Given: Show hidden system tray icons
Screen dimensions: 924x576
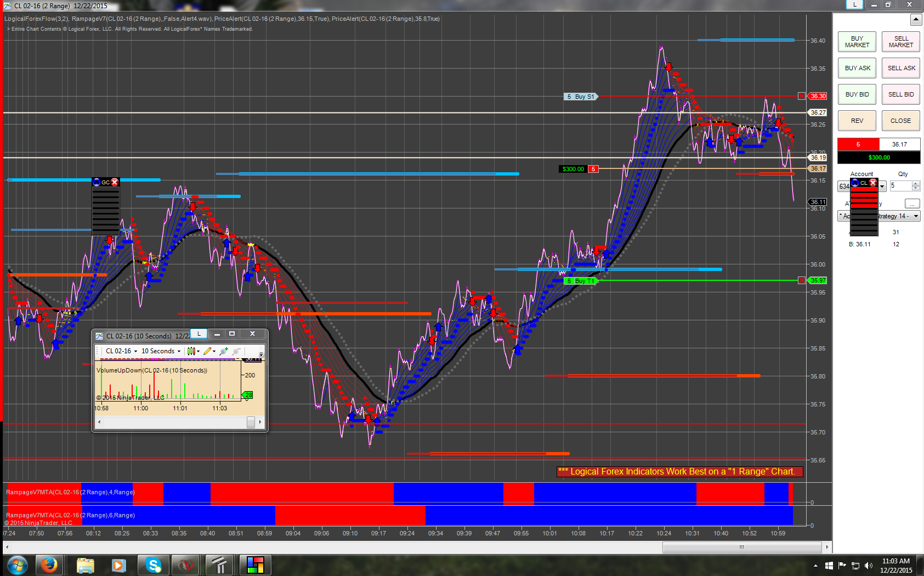Looking at the screenshot, I should coord(815,566).
